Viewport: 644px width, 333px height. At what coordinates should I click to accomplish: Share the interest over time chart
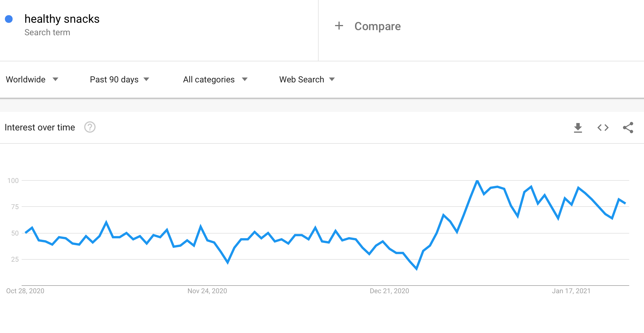tap(628, 128)
